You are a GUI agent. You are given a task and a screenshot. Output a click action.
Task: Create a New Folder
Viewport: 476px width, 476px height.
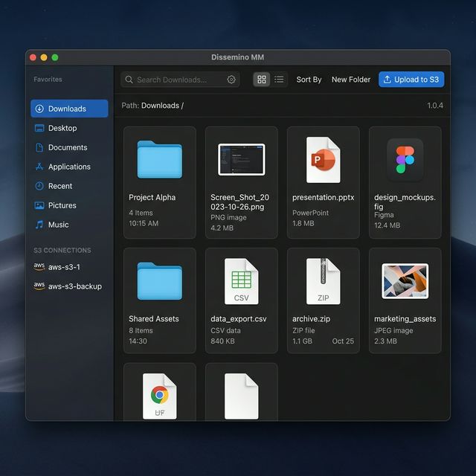point(351,80)
